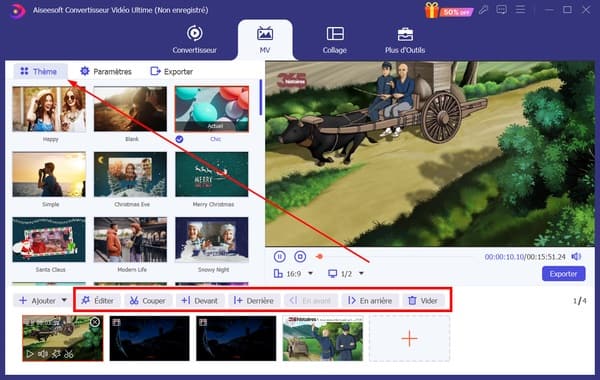Click the En avant button

point(311,300)
